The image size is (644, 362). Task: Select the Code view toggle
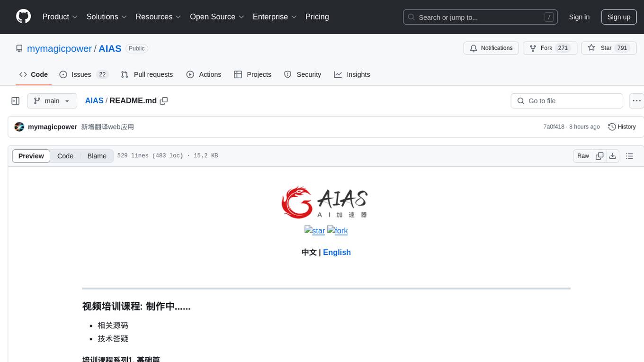click(x=65, y=156)
